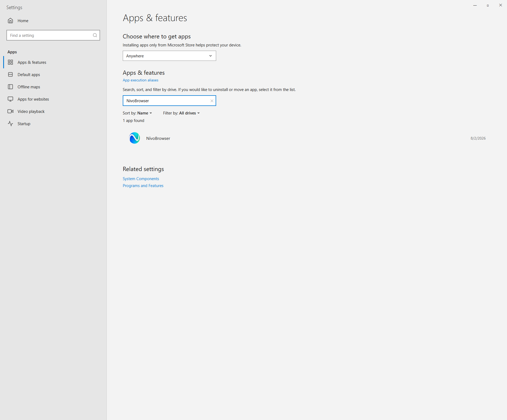
Task: Open the Programs and Features link
Action: click(x=143, y=186)
